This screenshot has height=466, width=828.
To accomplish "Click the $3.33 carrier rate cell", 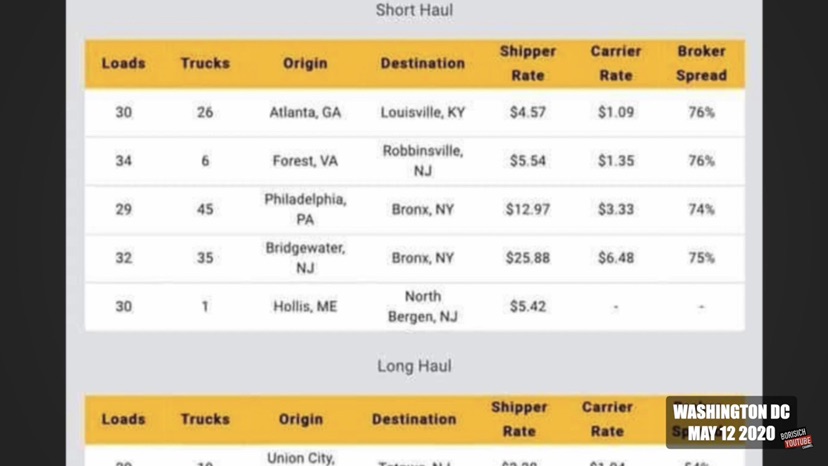I will (x=615, y=209).
